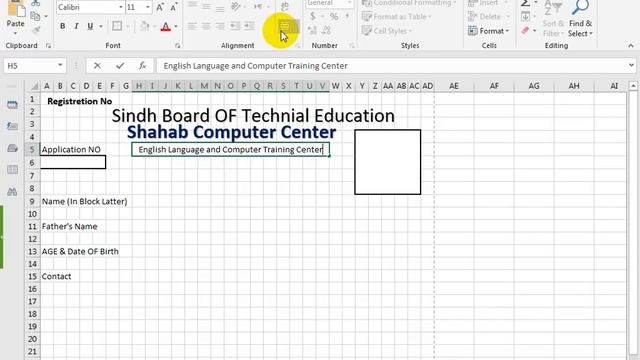The image size is (640, 360).
Task: Open the General number format dropdown
Action: [349, 3]
